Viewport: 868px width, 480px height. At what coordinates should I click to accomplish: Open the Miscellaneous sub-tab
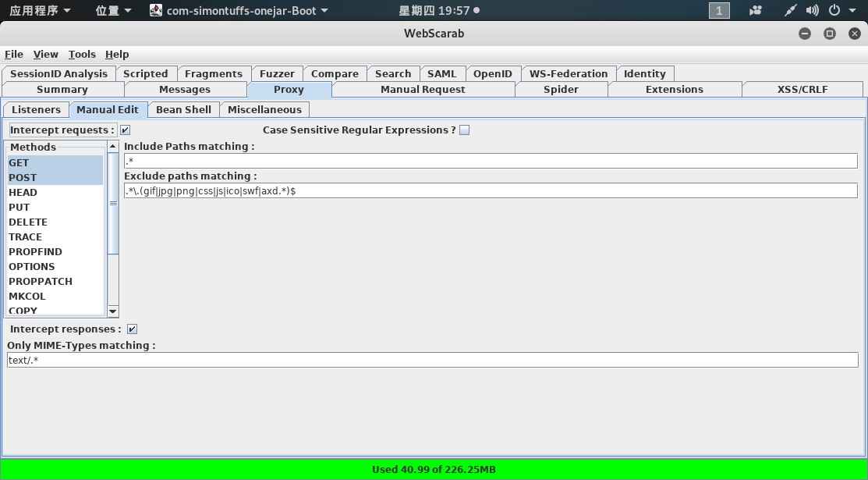pyautogui.click(x=264, y=110)
